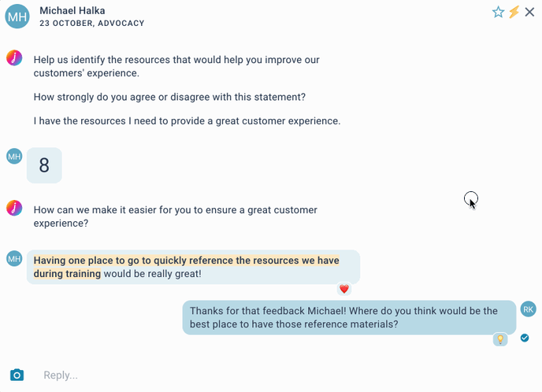Click the lightning bolt action icon

[x=514, y=12]
